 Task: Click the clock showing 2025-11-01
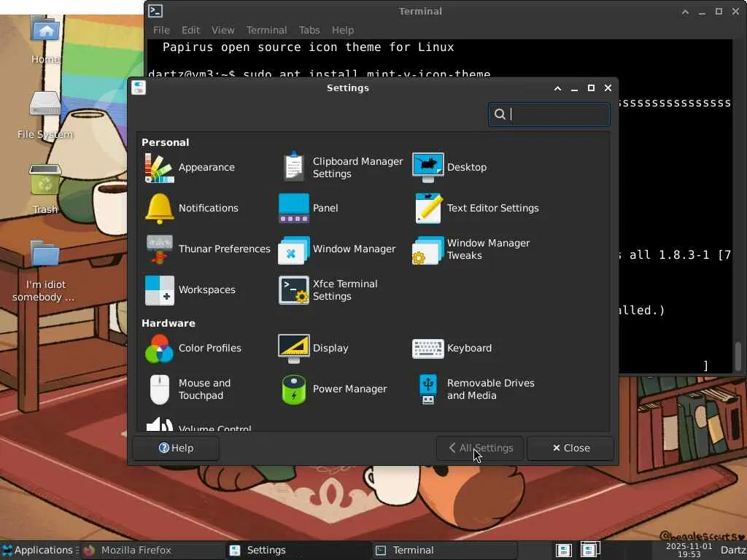(689, 550)
